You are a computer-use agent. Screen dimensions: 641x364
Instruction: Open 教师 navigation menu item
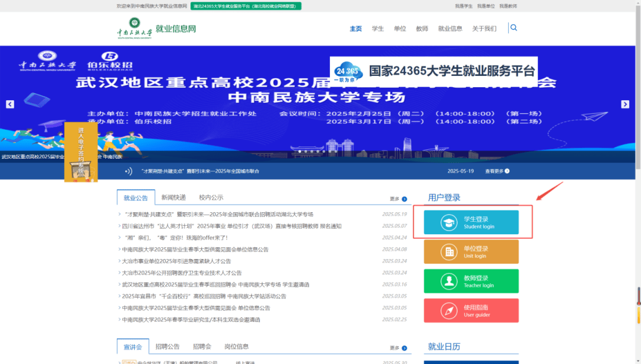click(x=422, y=28)
